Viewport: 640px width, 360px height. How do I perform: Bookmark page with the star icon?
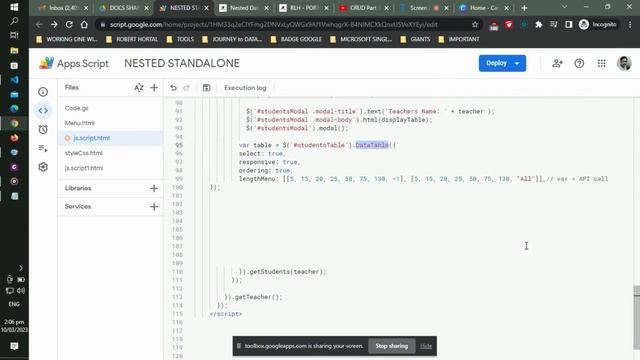(x=475, y=24)
